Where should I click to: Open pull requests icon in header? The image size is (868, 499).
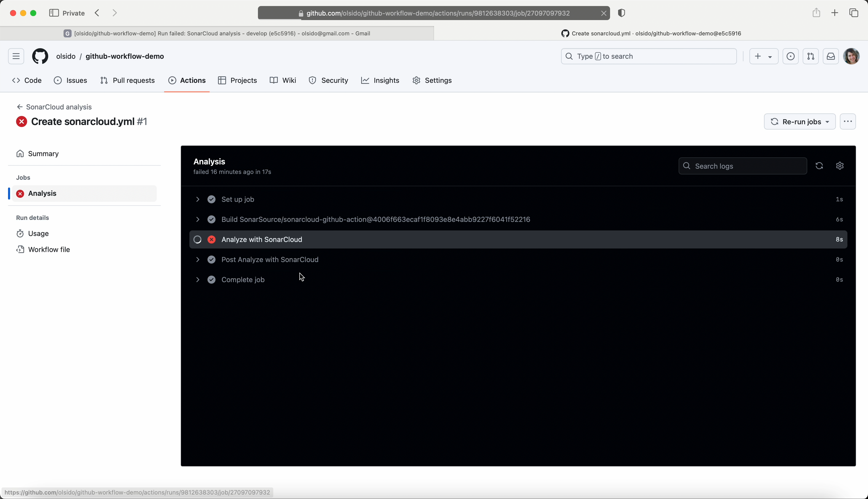click(810, 56)
